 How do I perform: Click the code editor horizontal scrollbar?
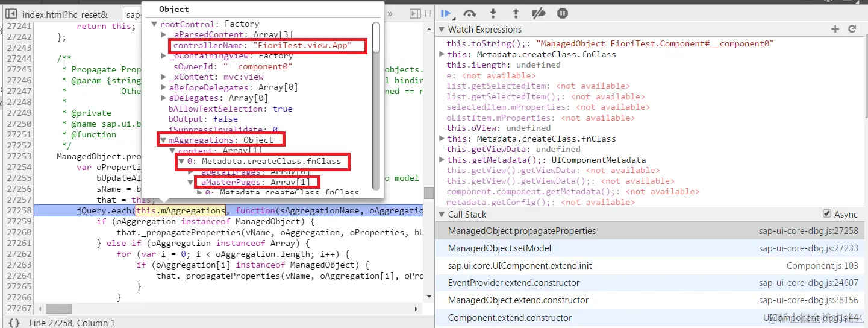[58, 309]
